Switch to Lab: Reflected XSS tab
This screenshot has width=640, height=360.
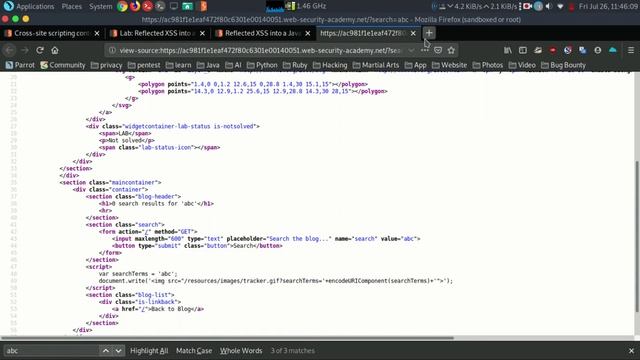[157, 33]
